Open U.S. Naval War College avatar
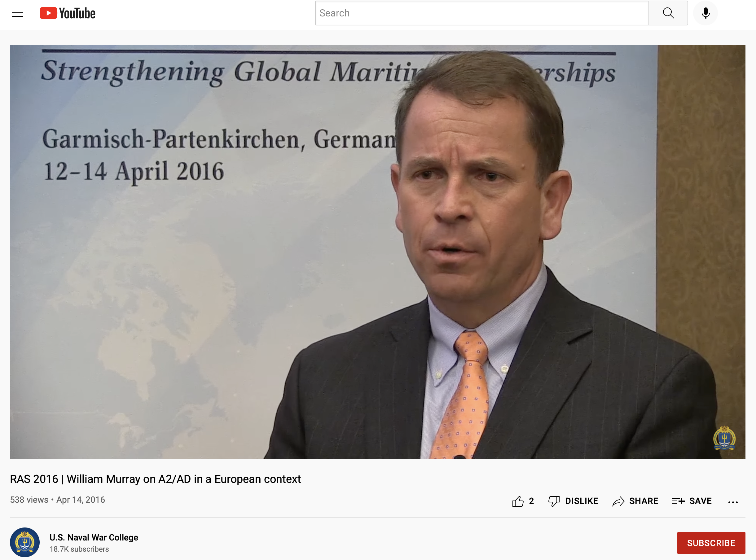The image size is (756, 560). tap(25, 542)
